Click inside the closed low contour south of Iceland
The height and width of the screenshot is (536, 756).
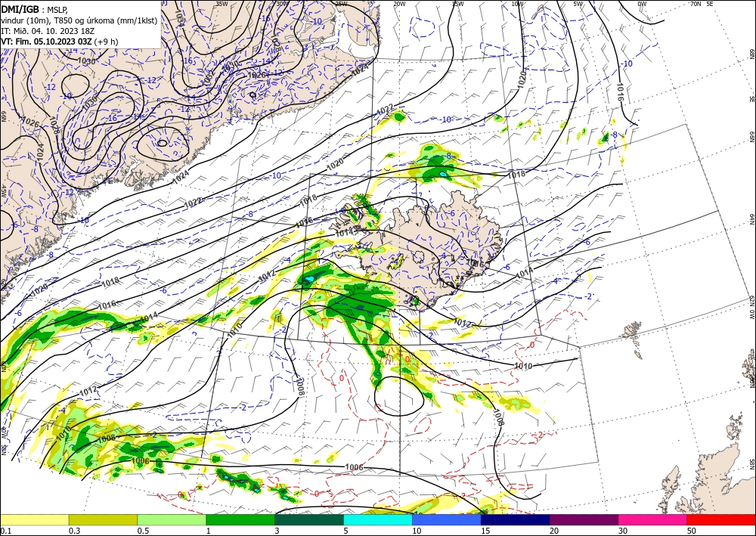click(398, 396)
